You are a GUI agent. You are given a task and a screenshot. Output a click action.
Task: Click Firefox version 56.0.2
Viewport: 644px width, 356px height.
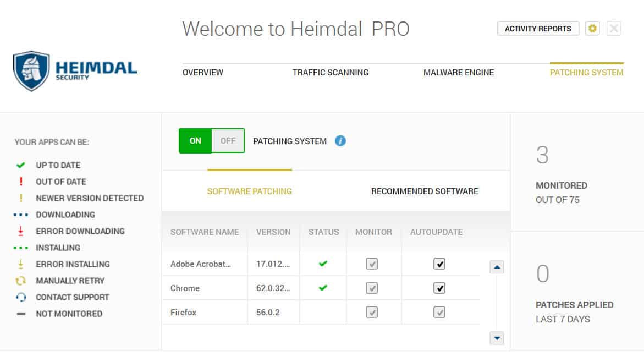pos(268,313)
